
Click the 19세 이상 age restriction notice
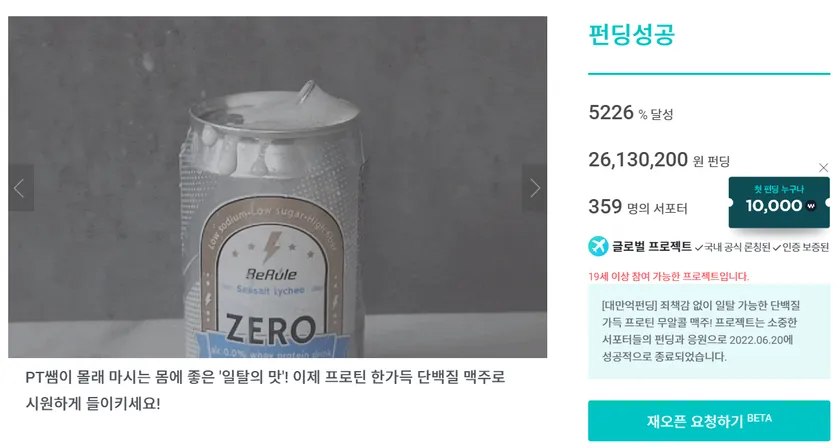668,276
